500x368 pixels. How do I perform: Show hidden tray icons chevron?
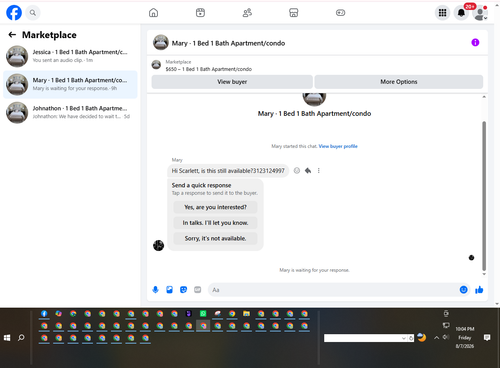[x=436, y=338]
